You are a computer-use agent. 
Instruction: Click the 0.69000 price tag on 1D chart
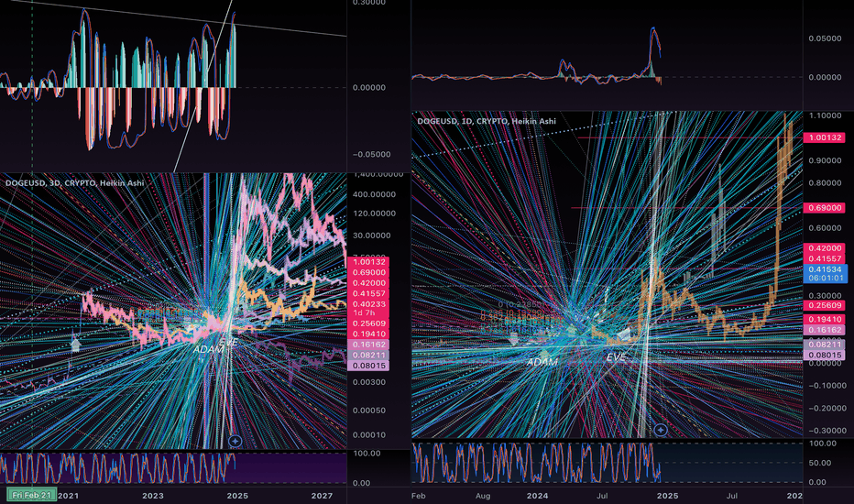(x=825, y=208)
